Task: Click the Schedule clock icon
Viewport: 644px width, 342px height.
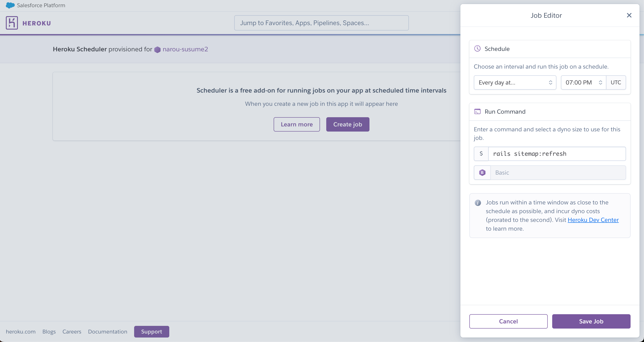Action: [477, 49]
